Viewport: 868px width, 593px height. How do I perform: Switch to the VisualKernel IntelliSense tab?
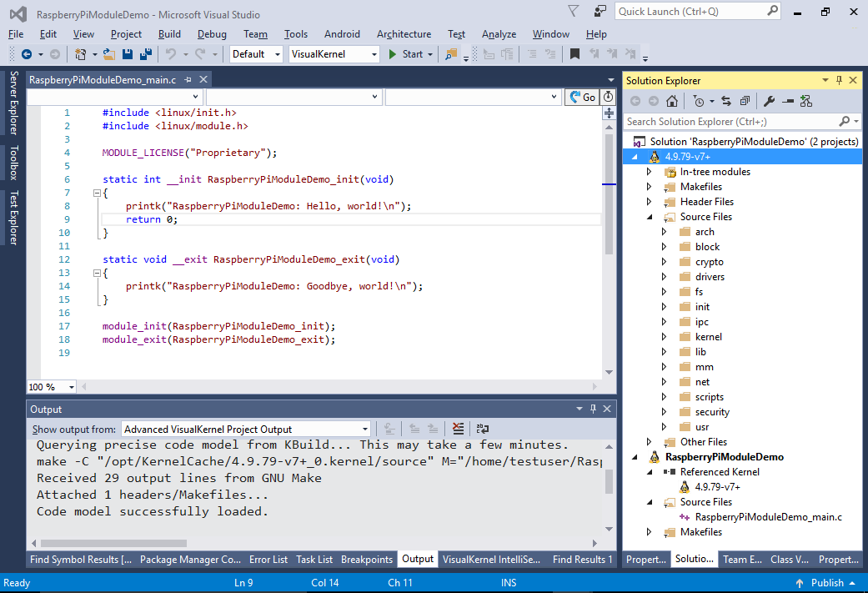(x=492, y=560)
